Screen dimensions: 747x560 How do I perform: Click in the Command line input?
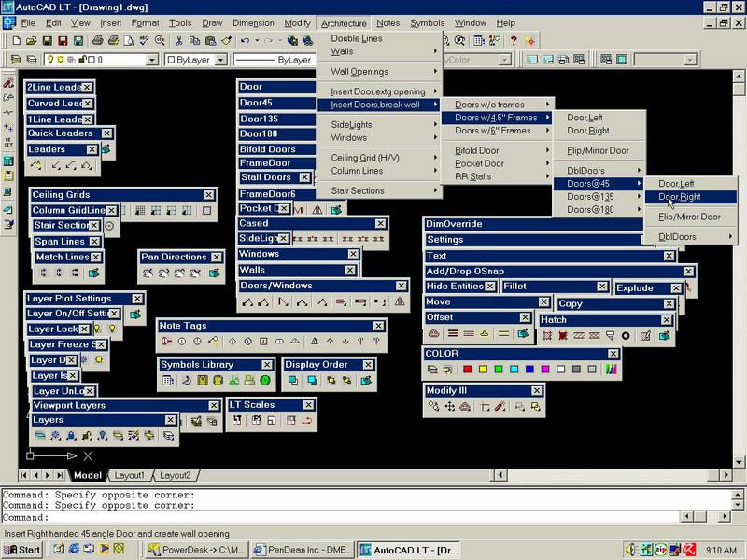[x=340, y=517]
